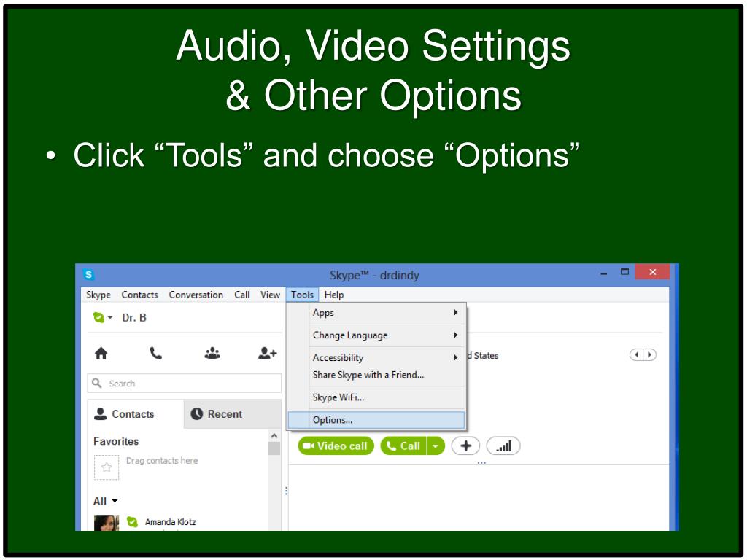Click the call quality signal bars icon
The height and width of the screenshot is (560, 747).
503,446
